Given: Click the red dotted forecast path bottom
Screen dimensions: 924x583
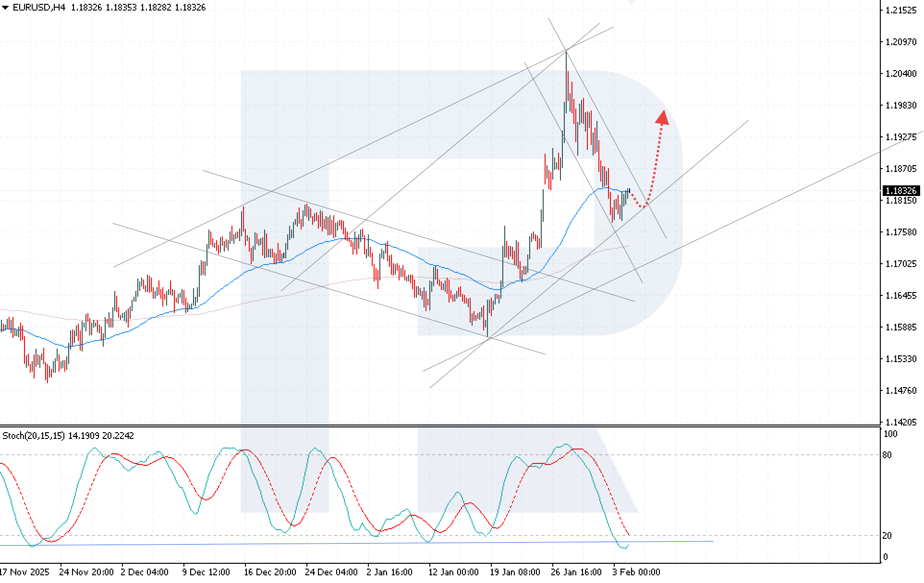Looking at the screenshot, I should (x=643, y=206).
